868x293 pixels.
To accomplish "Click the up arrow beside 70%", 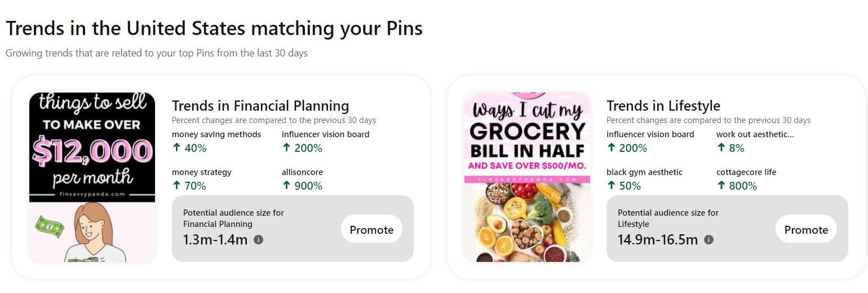I will 176,185.
